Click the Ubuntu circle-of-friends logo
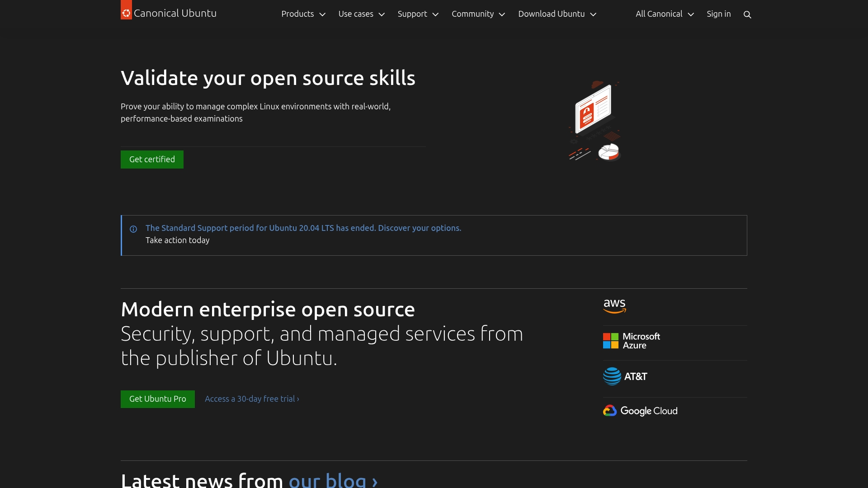 click(126, 13)
